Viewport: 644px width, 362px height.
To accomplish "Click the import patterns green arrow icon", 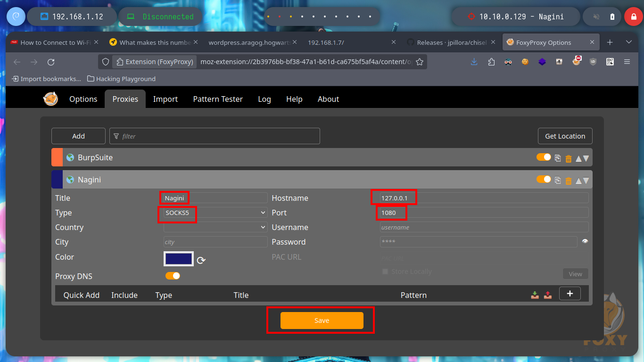I will 535,295.
